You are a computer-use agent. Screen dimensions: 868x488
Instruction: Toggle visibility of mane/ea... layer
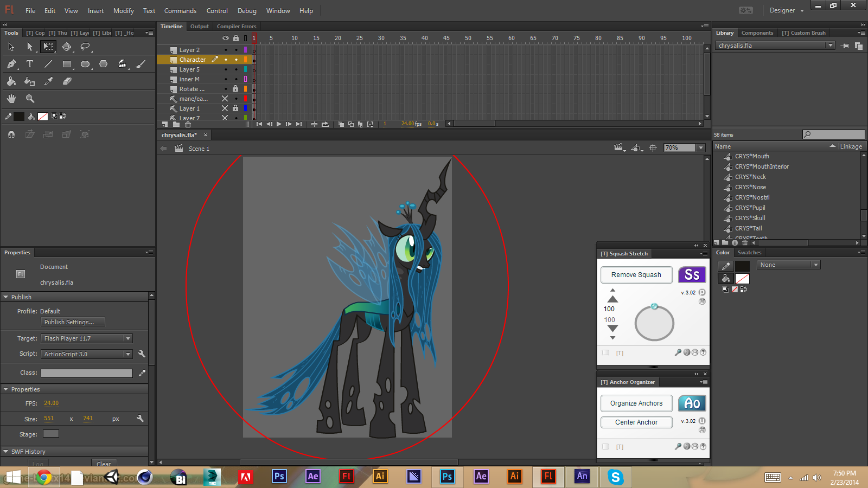point(225,99)
